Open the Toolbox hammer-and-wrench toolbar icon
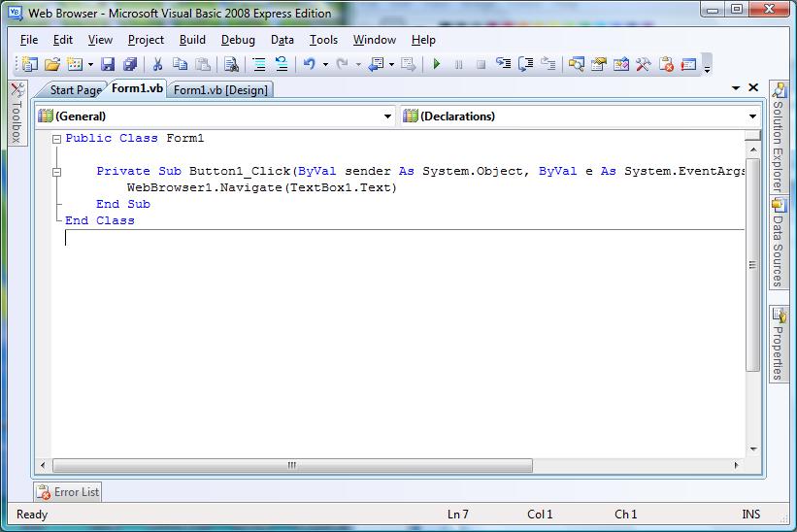The height and width of the screenshot is (532, 797). click(x=644, y=64)
